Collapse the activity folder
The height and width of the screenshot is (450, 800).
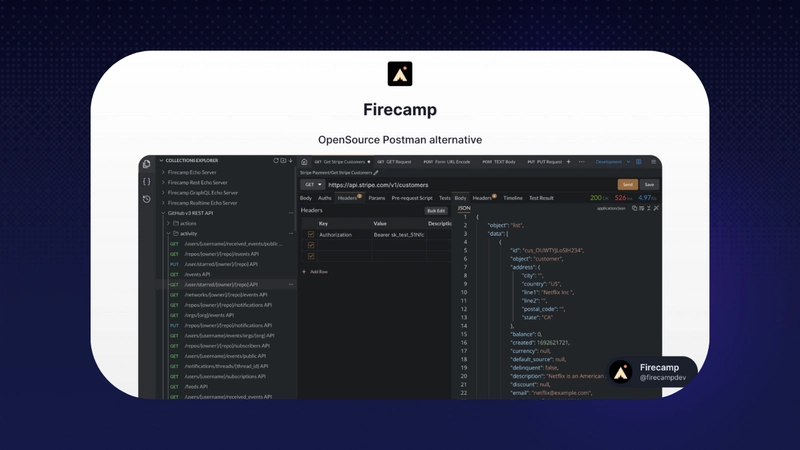click(168, 233)
